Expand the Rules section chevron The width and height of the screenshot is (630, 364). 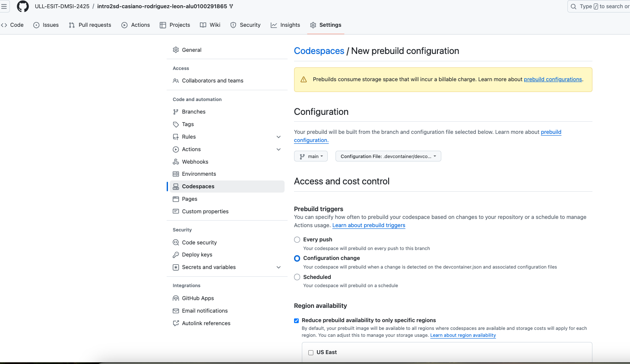279,137
